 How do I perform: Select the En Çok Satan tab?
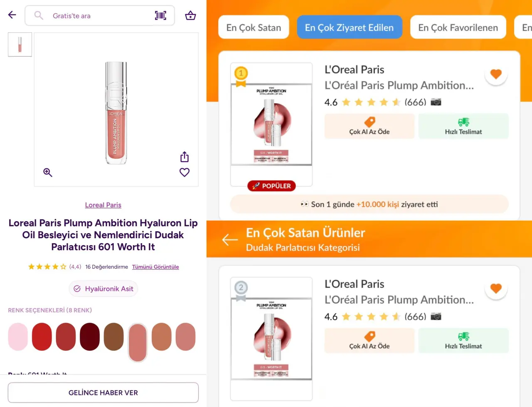click(254, 27)
